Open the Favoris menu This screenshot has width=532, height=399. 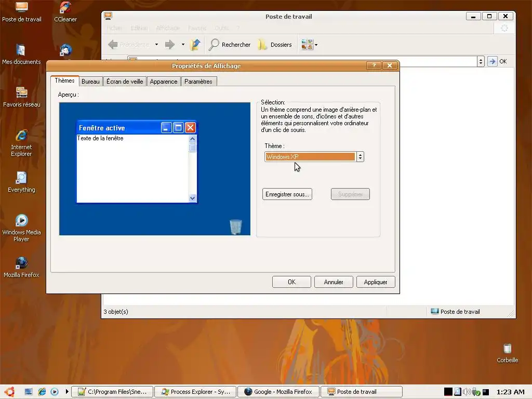tap(197, 28)
